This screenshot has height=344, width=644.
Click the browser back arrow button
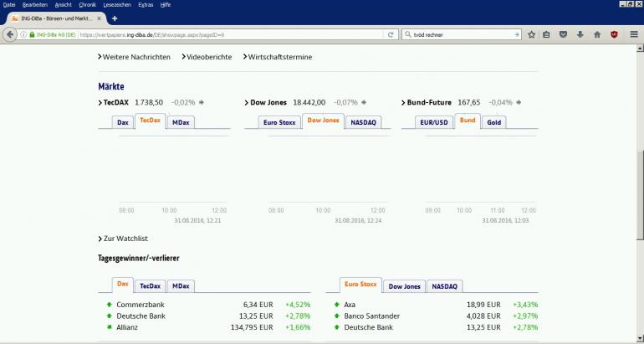[x=10, y=34]
